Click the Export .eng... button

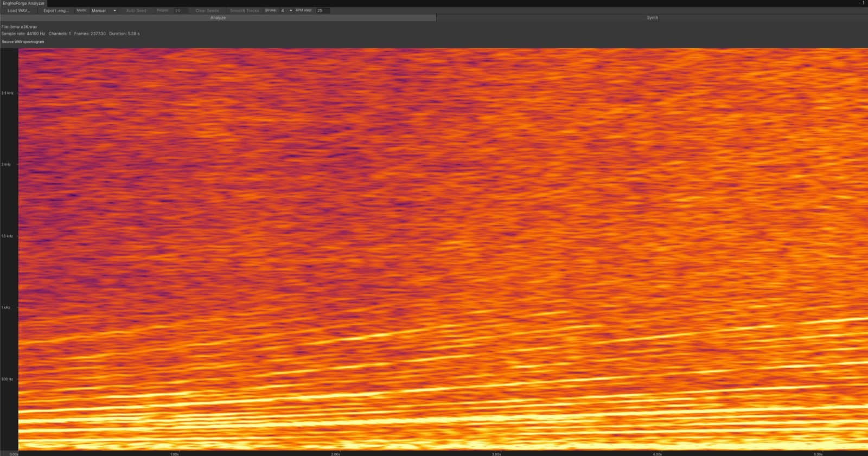point(56,10)
